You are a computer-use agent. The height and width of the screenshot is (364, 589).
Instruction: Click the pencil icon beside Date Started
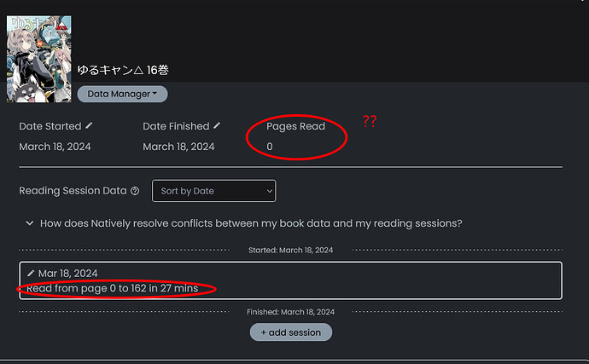coord(90,125)
